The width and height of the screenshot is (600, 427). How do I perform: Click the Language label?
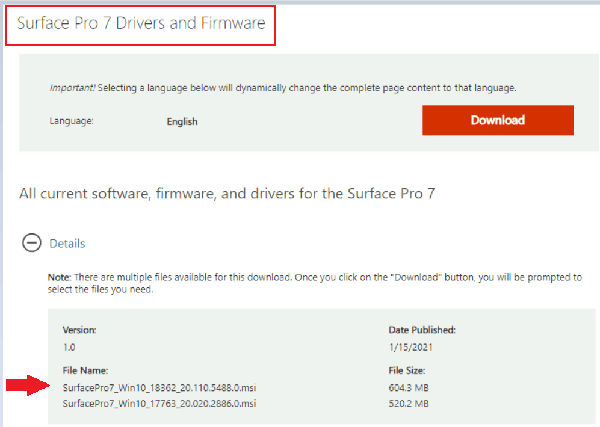(x=72, y=122)
